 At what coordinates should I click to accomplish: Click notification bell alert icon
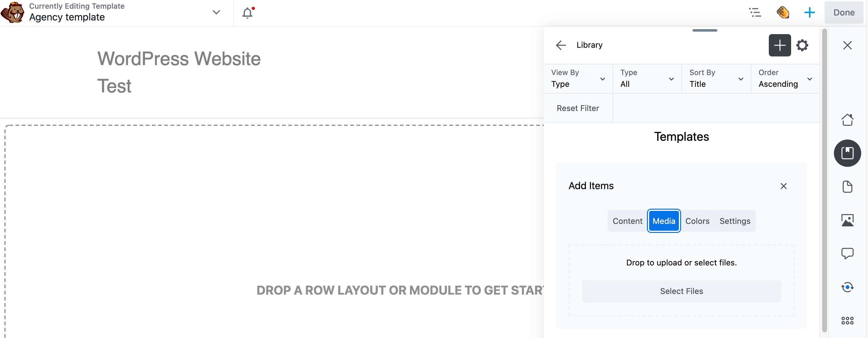[x=247, y=12]
